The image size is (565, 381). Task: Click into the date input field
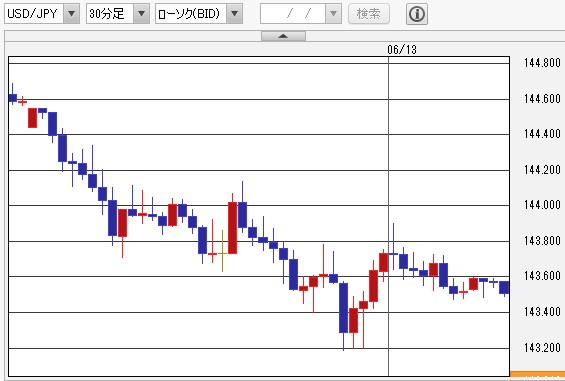tap(293, 14)
